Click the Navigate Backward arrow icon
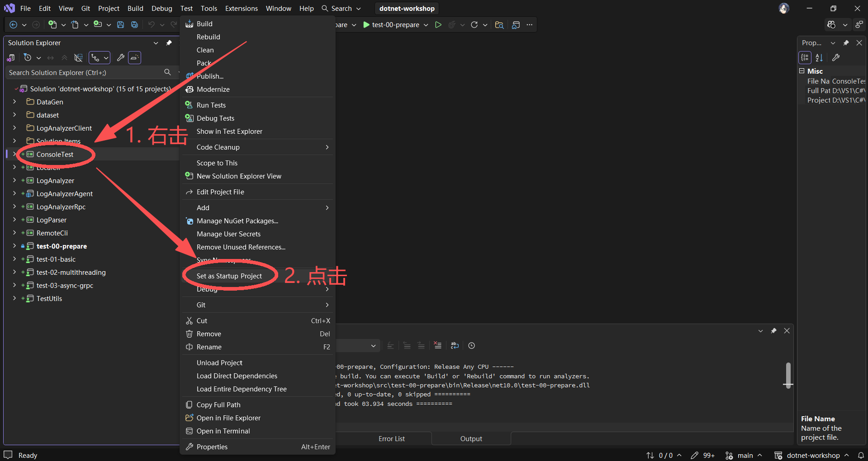Image resolution: width=868 pixels, height=461 pixels. 13,25
